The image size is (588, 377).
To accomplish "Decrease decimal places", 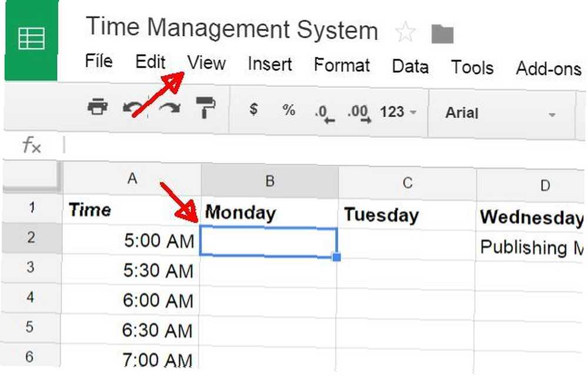I will [325, 114].
